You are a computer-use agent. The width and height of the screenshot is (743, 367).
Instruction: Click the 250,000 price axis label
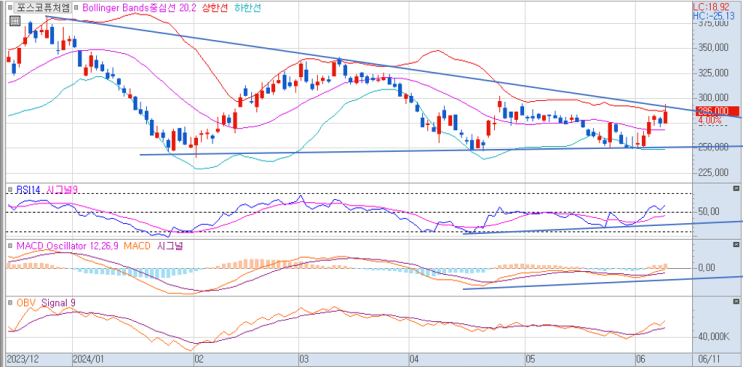(713, 147)
